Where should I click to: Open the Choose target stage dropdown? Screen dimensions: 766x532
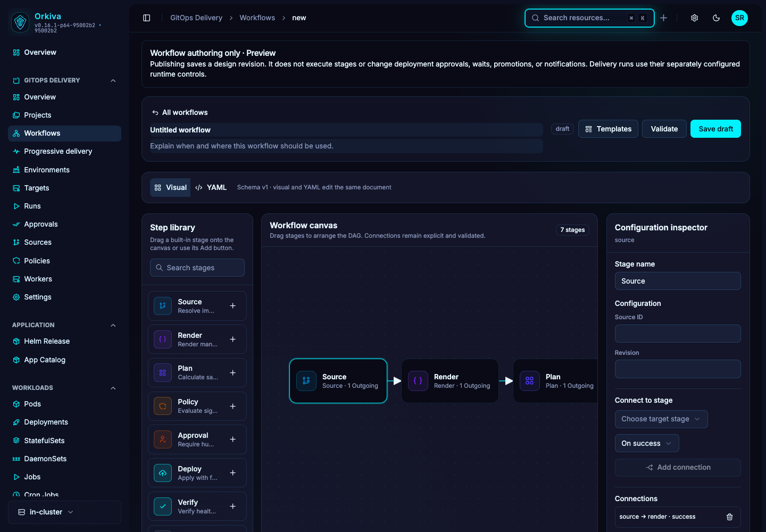(x=661, y=419)
